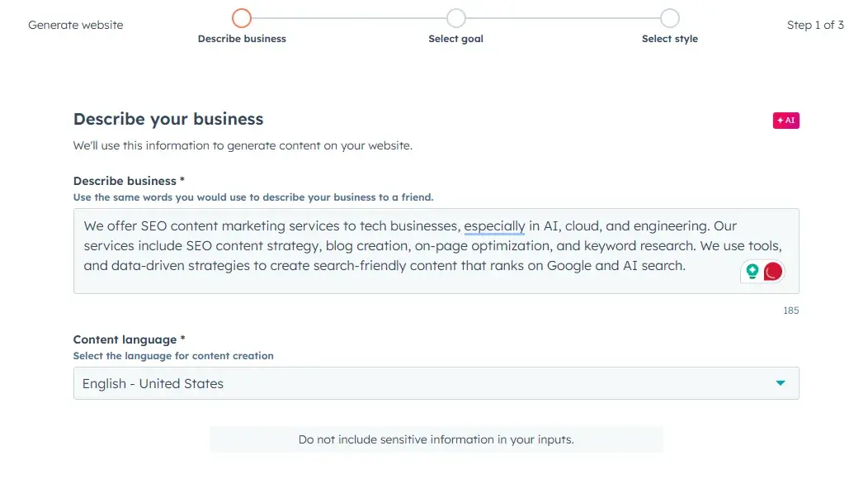Click the Select style step circle
This screenshot has width=868, height=498.
coord(670,18)
